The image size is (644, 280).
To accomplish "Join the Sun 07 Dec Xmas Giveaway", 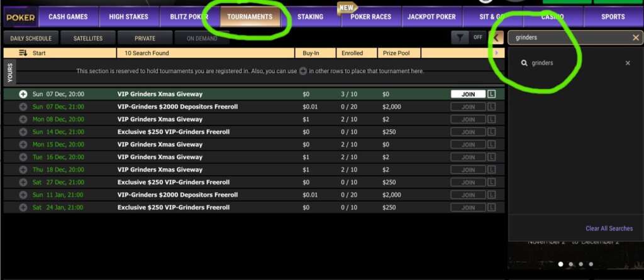I will 468,94.
